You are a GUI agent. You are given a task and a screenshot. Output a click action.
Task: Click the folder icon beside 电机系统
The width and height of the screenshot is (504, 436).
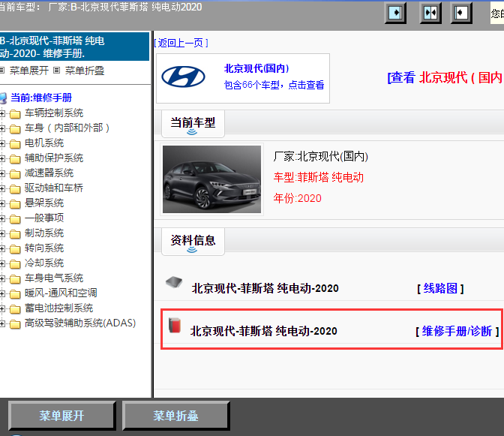click(15, 143)
